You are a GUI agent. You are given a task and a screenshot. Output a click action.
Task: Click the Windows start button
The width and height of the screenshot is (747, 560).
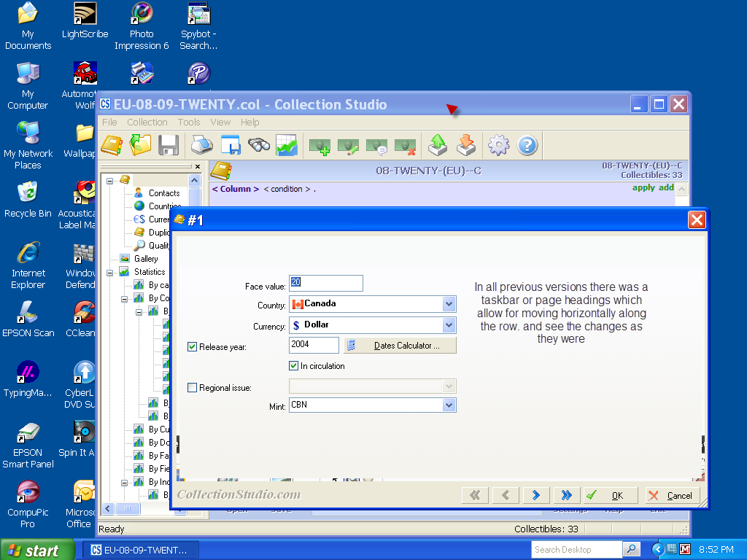(x=37, y=550)
